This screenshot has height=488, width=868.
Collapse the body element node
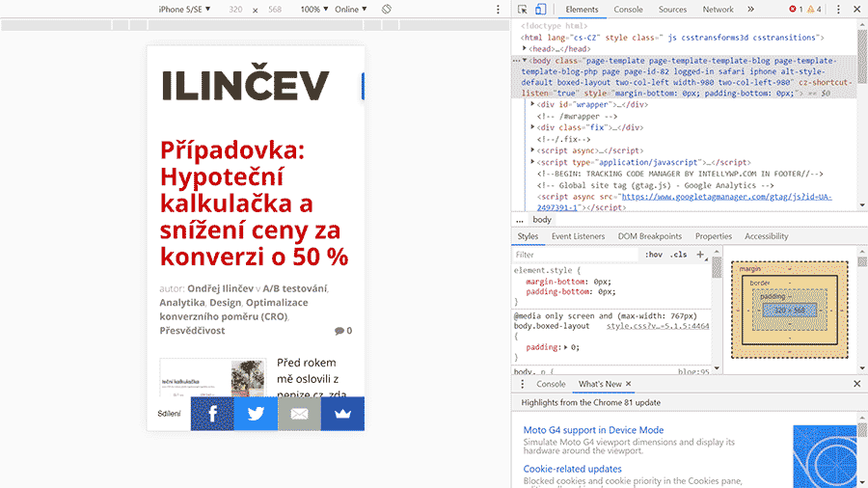point(525,61)
